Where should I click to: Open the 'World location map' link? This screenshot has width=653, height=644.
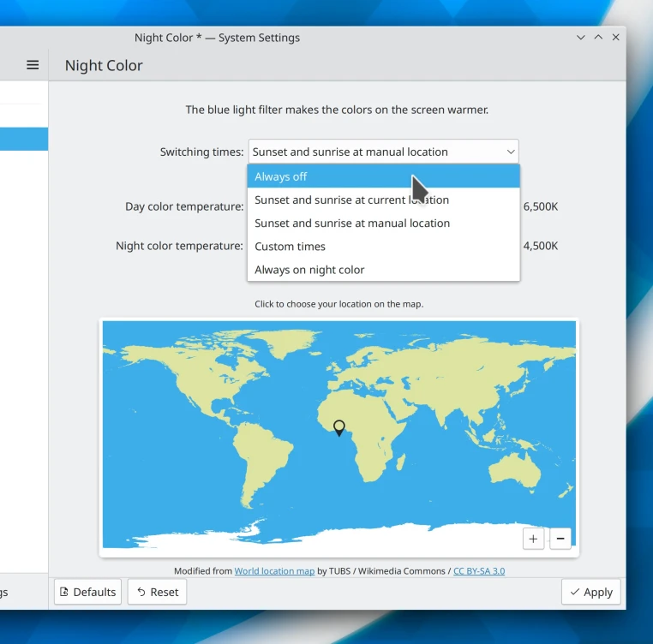coord(274,571)
